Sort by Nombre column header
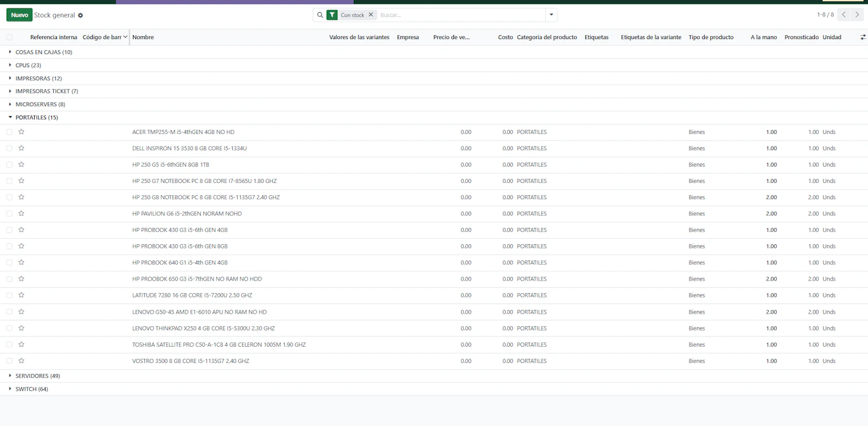The image size is (868, 426). point(143,37)
